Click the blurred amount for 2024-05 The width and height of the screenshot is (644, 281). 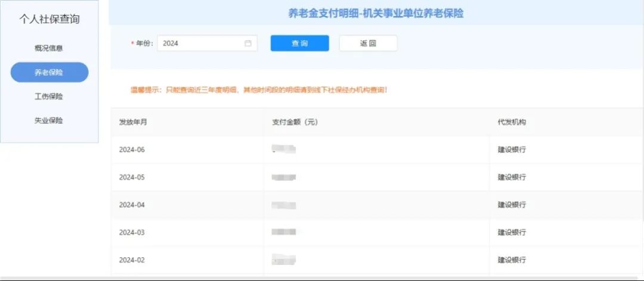pyautogui.click(x=284, y=177)
